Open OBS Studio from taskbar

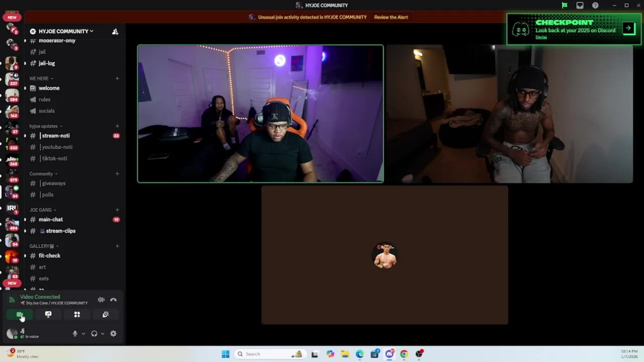click(x=419, y=354)
